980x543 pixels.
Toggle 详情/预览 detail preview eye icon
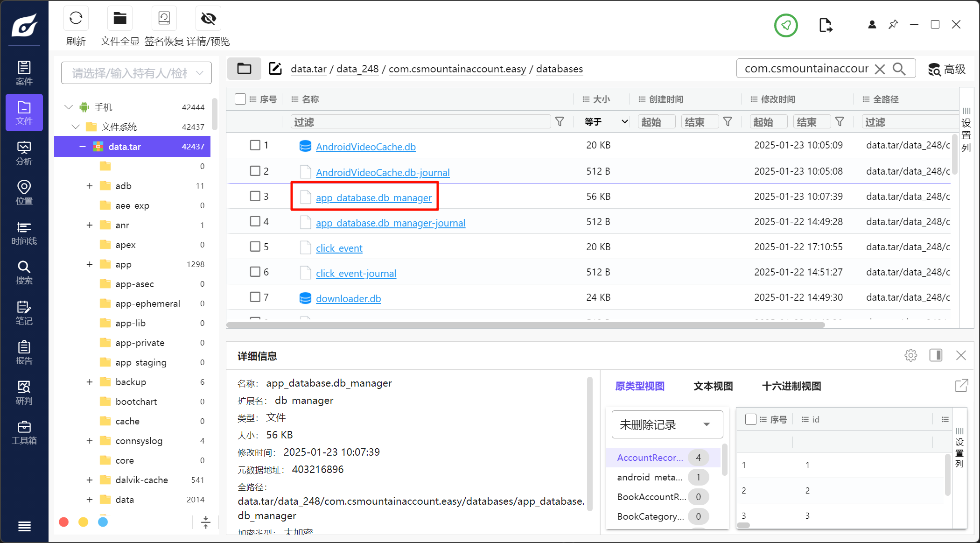tap(208, 19)
